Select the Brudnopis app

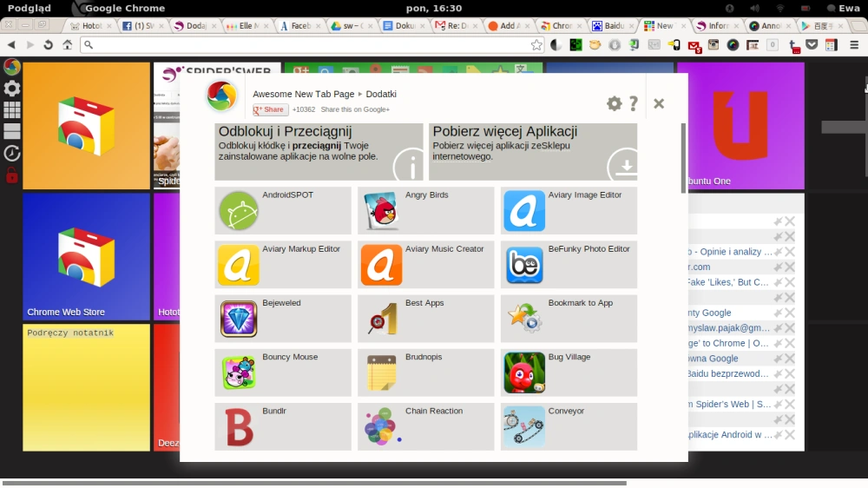pos(425,373)
